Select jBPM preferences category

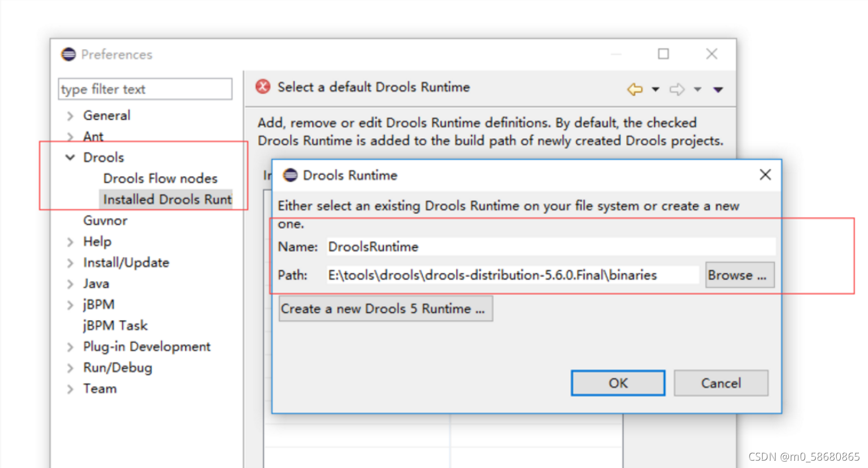click(x=99, y=305)
